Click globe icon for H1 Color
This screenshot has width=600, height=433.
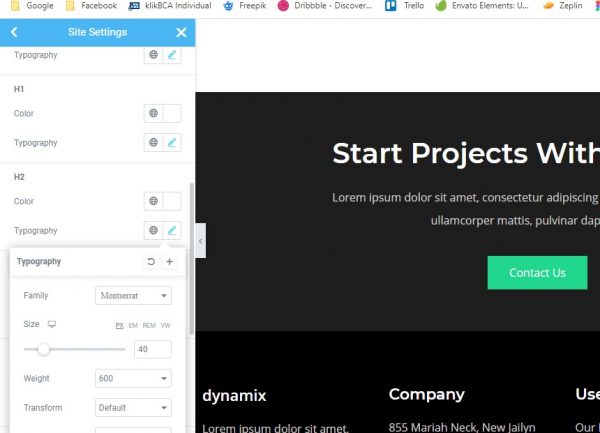click(x=153, y=114)
